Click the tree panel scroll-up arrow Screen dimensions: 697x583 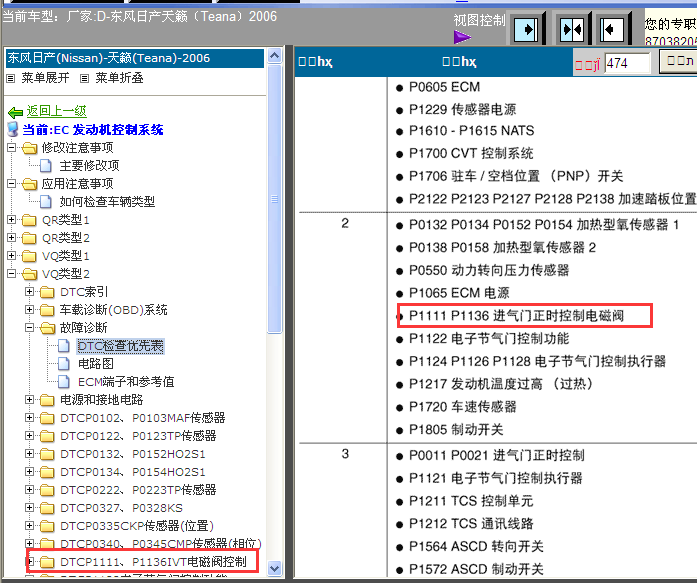[275, 56]
